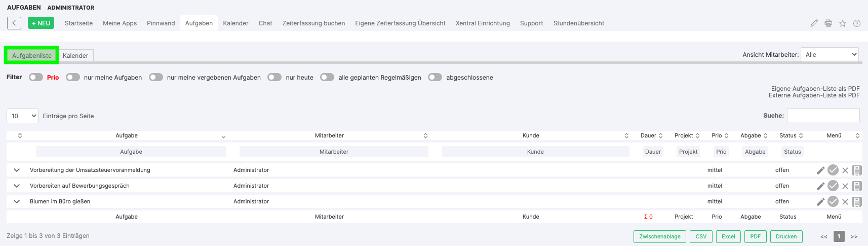Open the Pinnwand menu item
The image size is (868, 246).
point(161,23)
